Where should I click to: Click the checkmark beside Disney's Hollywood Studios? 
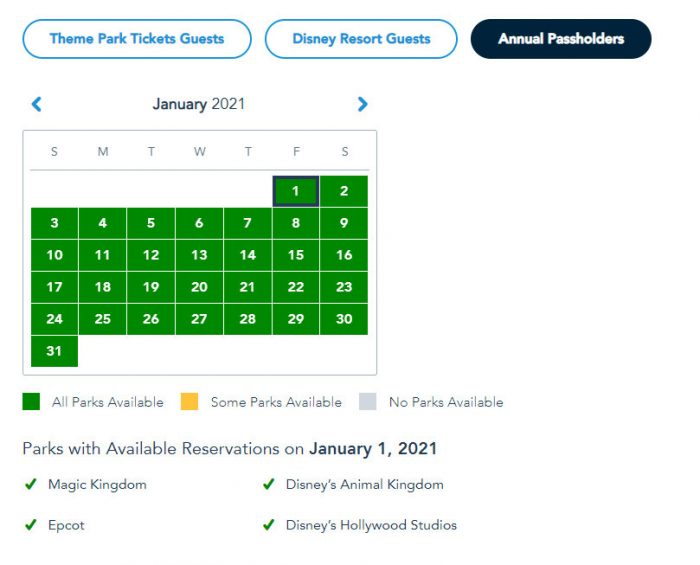coord(268,525)
